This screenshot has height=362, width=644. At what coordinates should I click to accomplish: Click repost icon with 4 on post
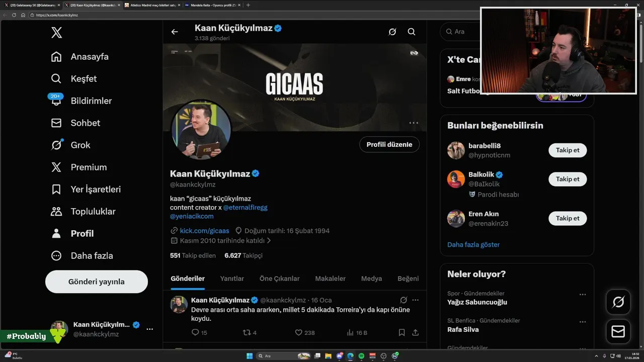[250, 332]
